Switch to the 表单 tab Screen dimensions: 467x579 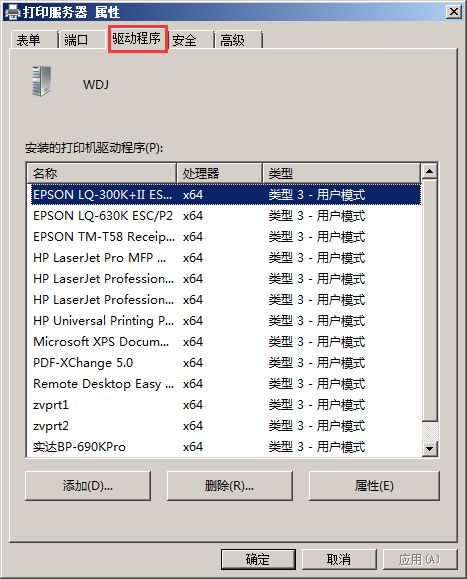(34, 40)
